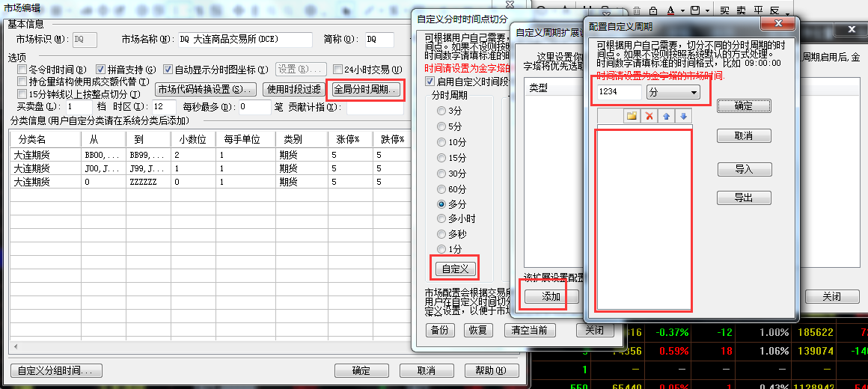Click the 每秒最多 input field showing 0
Viewport: 868px width, 389px height.
[x=255, y=106]
